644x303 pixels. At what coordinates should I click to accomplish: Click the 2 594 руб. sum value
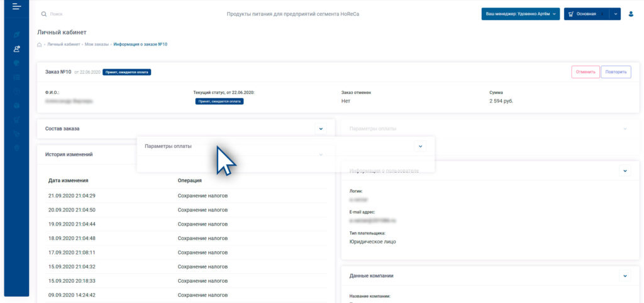tap(501, 101)
